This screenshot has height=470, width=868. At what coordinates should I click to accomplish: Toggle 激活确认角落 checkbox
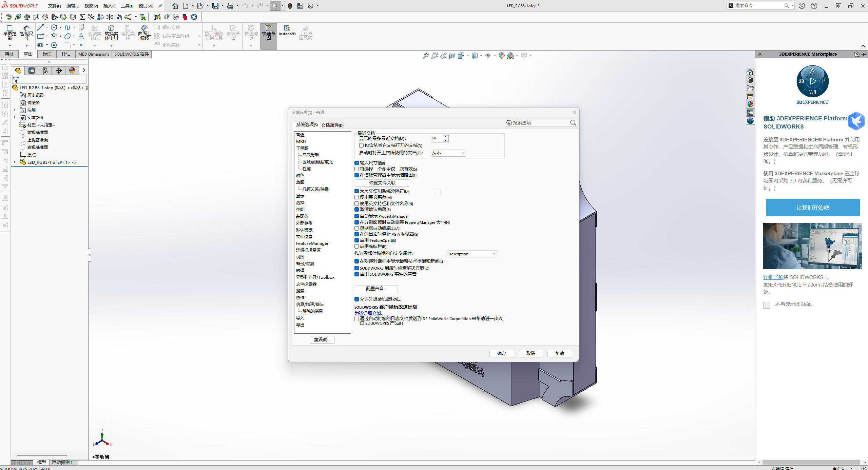[x=357, y=210]
